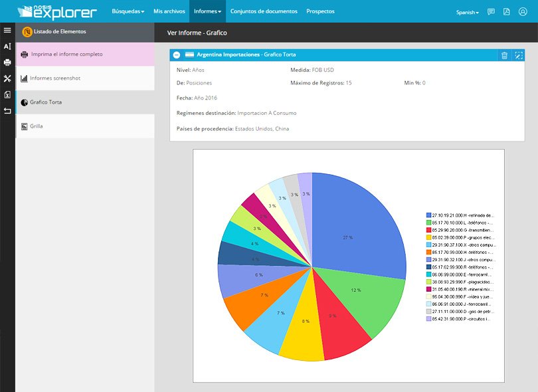This screenshot has height=392, width=538.
Task: Delete the report with the trash icon
Action: tap(504, 55)
